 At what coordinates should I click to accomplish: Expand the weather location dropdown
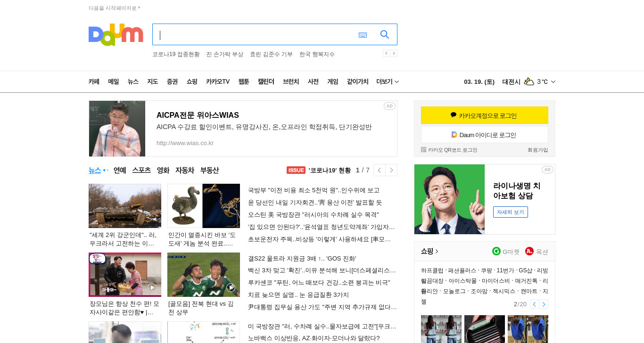(553, 82)
